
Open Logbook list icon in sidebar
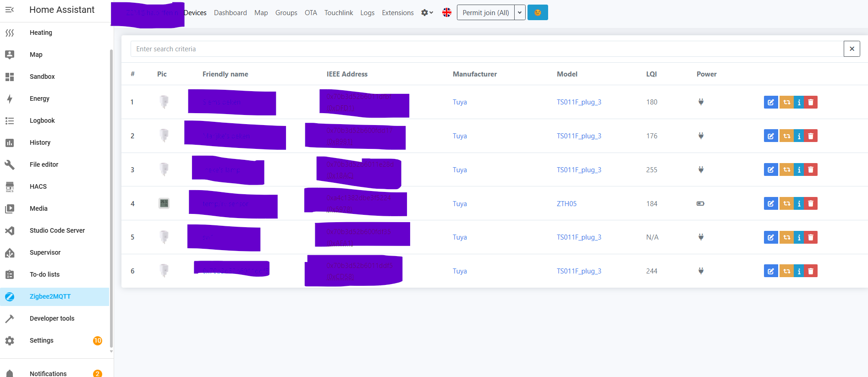click(10, 120)
